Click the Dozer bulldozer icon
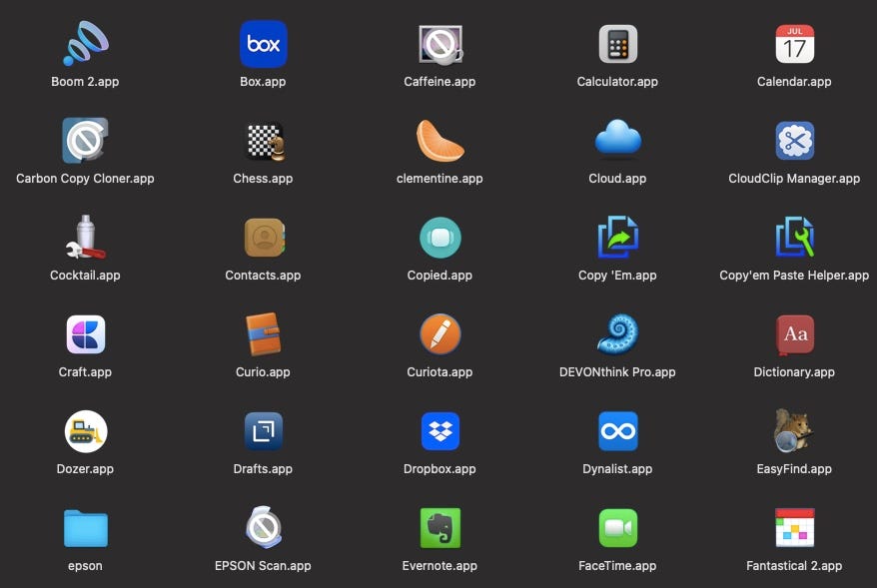The height and width of the screenshot is (588, 877). click(x=85, y=431)
